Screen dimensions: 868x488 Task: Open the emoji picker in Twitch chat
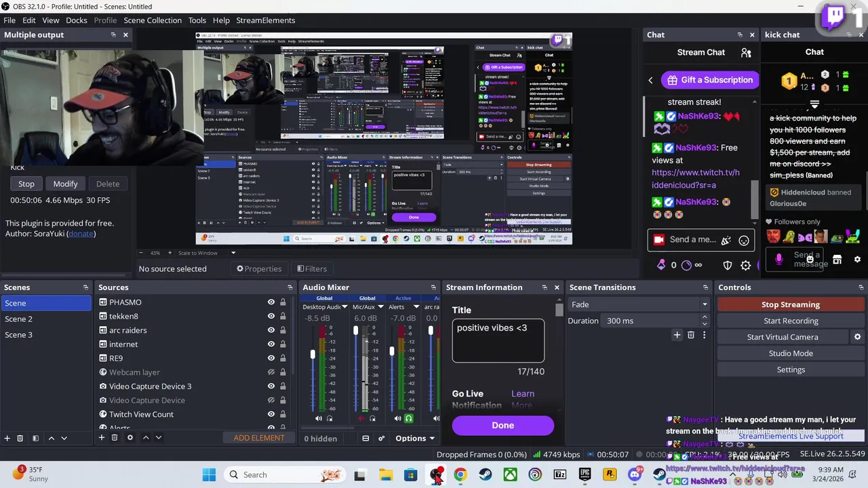(x=744, y=240)
